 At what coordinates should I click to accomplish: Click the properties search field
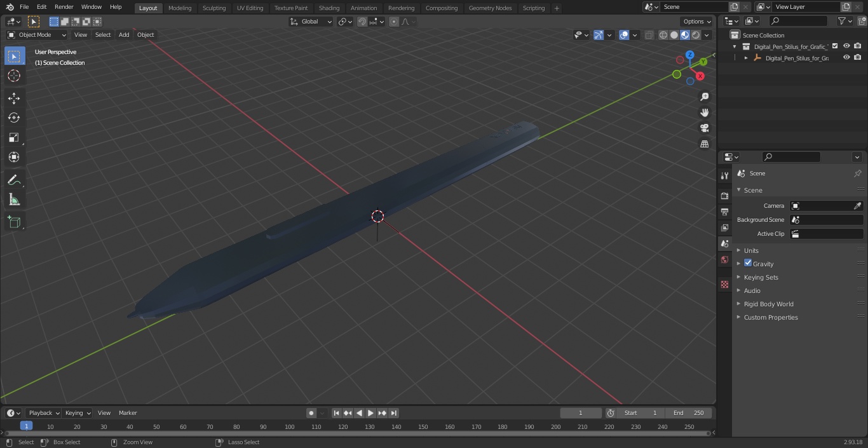[x=791, y=157]
